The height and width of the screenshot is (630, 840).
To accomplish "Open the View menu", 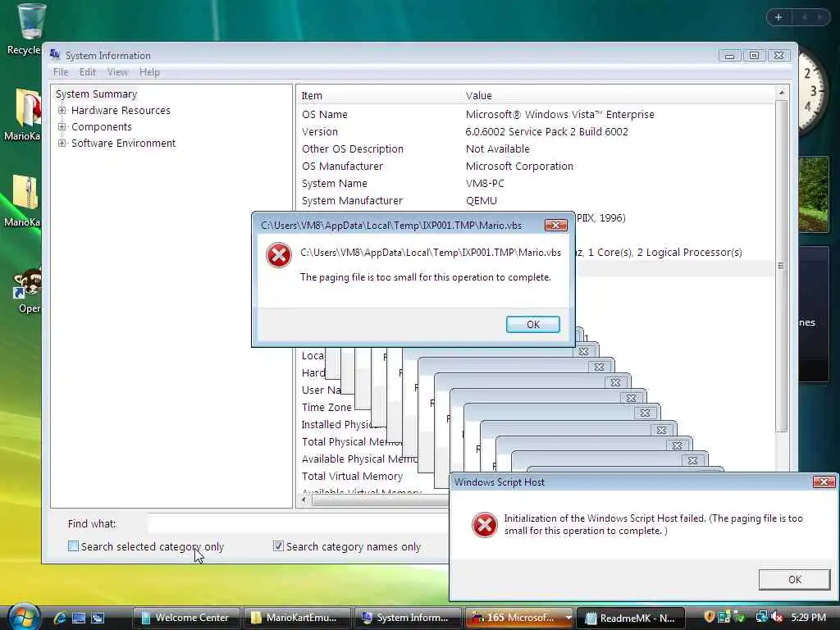I will 117,72.
